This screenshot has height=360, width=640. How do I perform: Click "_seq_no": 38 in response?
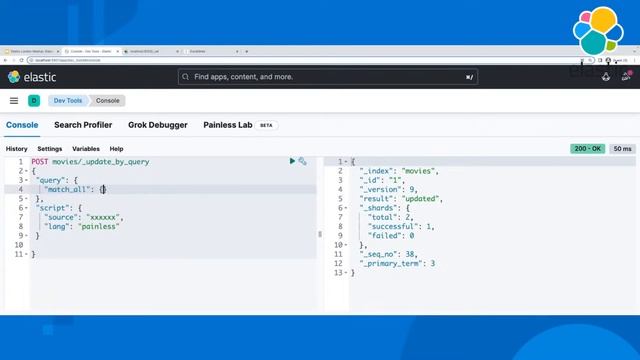(388, 254)
